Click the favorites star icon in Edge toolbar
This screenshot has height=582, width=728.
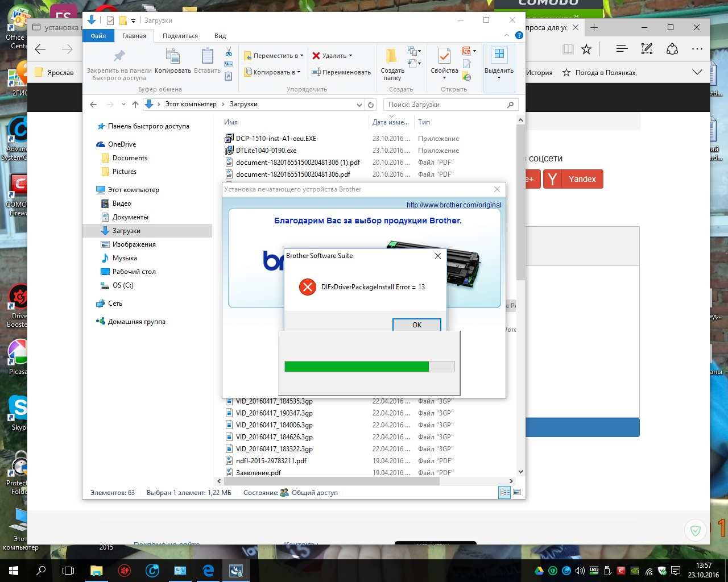click(586, 49)
